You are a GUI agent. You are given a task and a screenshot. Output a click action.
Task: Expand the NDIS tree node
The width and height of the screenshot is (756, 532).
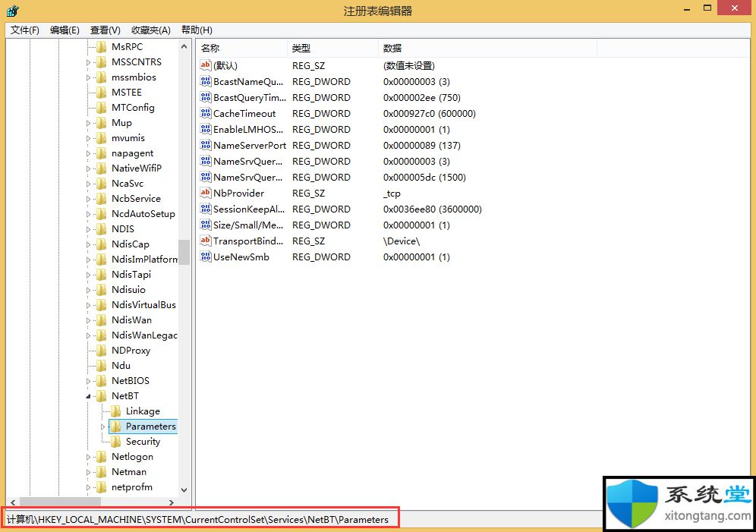(88, 229)
